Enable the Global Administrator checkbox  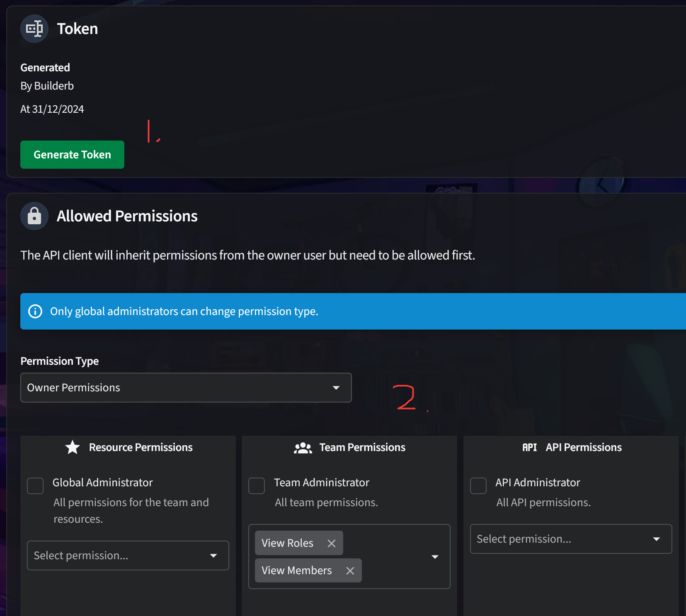(35, 486)
